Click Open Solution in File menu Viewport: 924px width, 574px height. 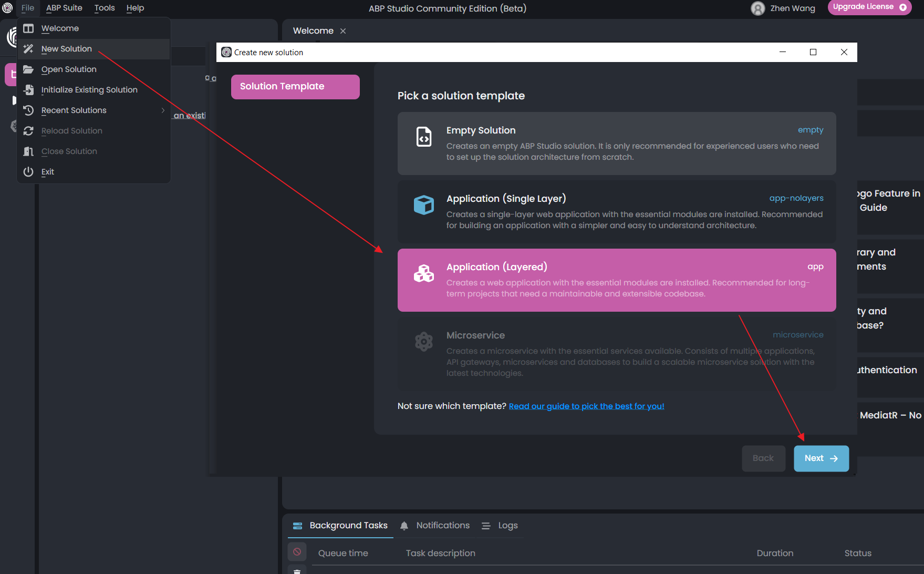[x=94, y=69]
